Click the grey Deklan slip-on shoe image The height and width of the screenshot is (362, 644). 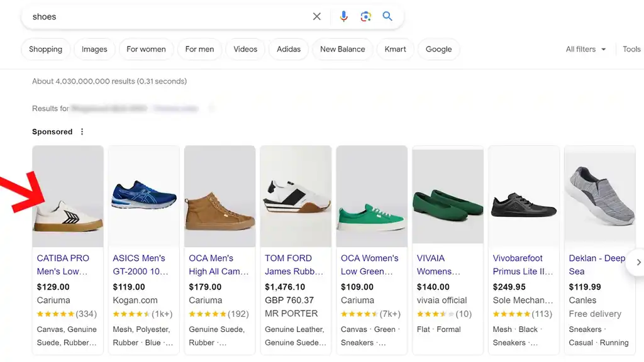(x=599, y=196)
